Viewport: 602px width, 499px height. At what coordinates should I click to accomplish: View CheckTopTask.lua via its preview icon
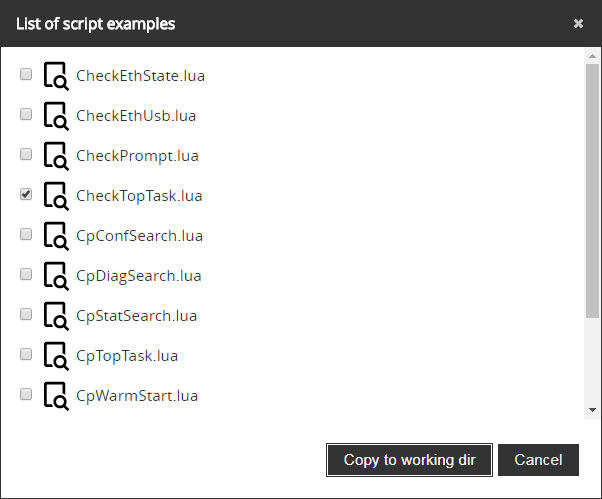(56, 196)
